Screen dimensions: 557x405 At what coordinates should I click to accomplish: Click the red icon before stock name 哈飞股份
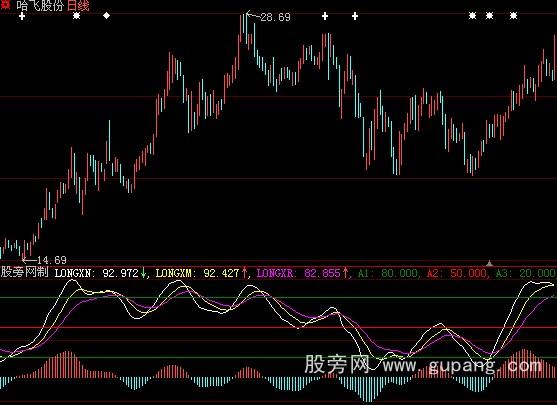6,4
